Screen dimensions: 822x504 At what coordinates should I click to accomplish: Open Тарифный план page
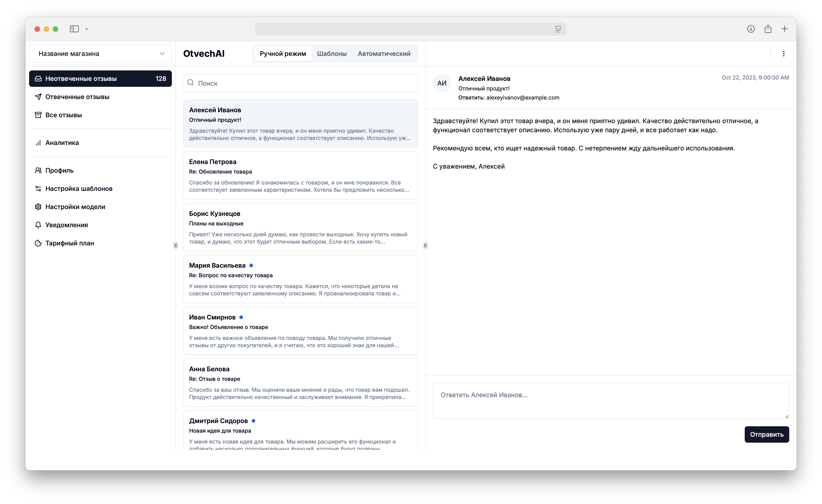tap(100, 243)
